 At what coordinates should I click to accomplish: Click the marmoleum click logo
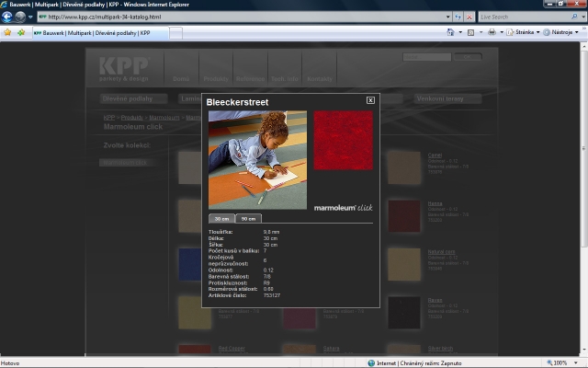(343, 208)
